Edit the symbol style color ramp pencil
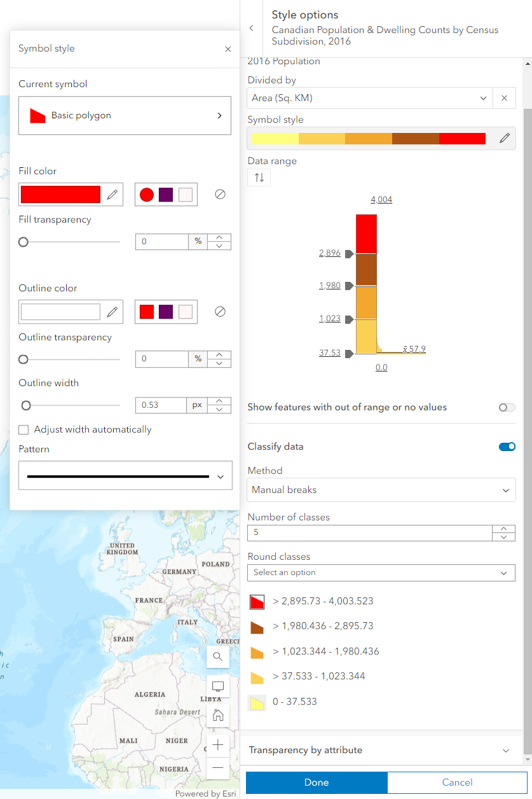 (505, 138)
